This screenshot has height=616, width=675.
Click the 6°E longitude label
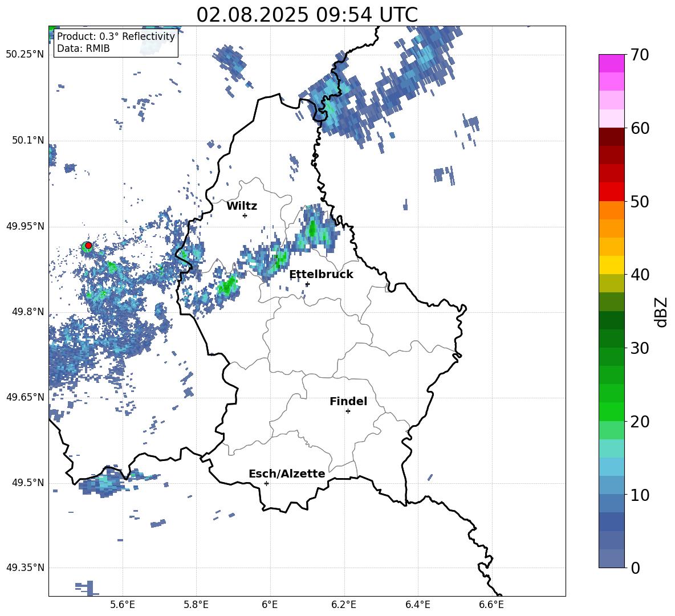coord(270,605)
